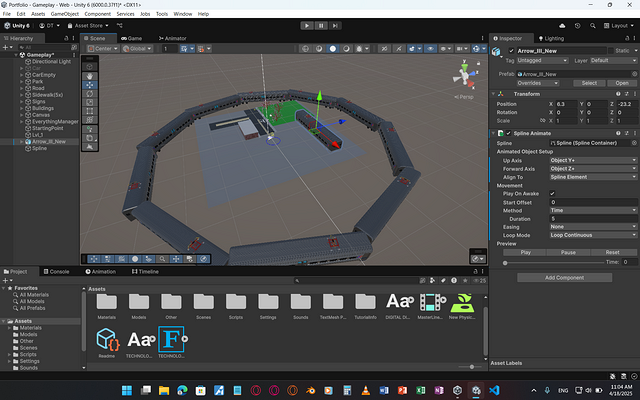Open Blender from the Windows taskbar
This screenshot has width=640, height=400.
click(x=310, y=391)
